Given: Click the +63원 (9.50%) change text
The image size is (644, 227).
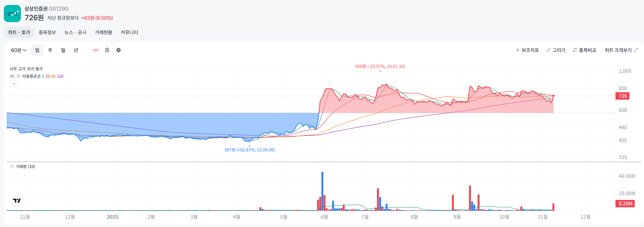Looking at the screenshot, I should click(97, 18).
